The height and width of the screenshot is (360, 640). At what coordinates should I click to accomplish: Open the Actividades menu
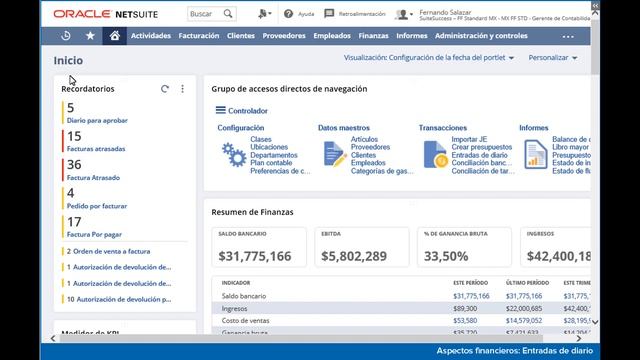(151, 36)
